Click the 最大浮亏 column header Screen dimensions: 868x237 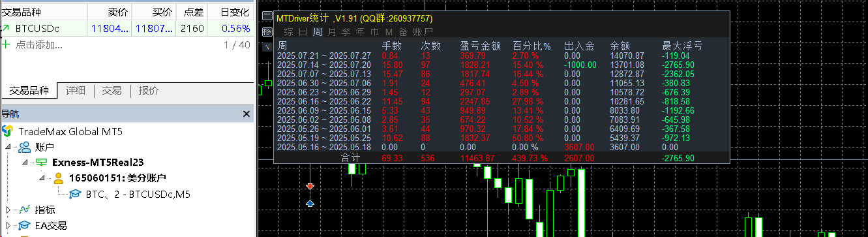[682, 46]
